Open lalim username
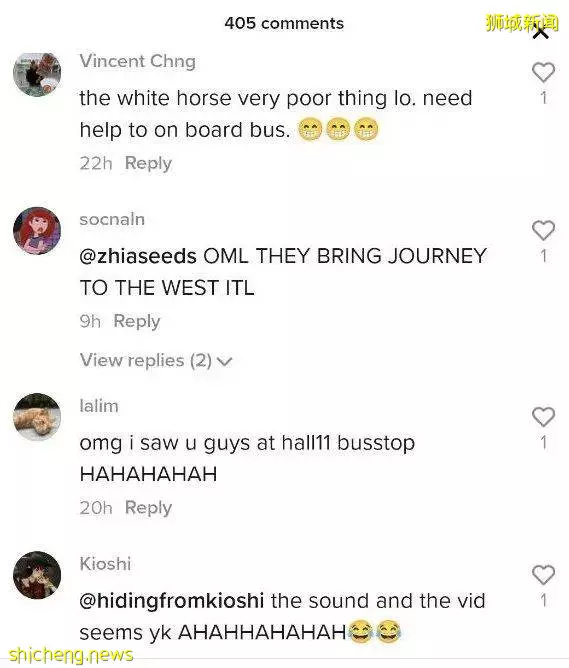Image resolution: width=569 pixels, height=668 pixels. point(99,406)
